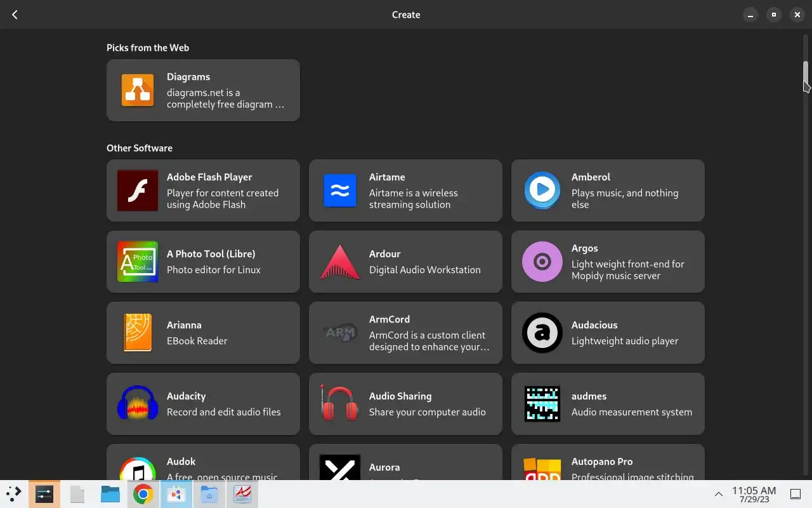
Task: Click the Audok music note icon
Action: click(x=138, y=468)
